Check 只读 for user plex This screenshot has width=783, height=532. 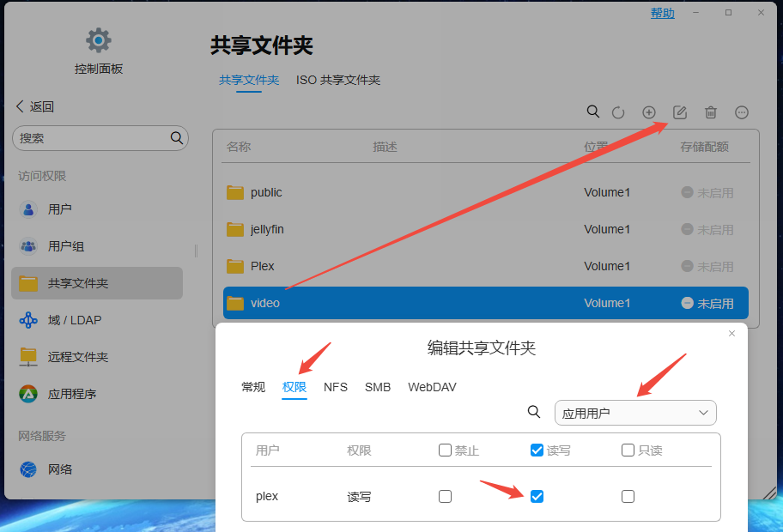(x=628, y=496)
